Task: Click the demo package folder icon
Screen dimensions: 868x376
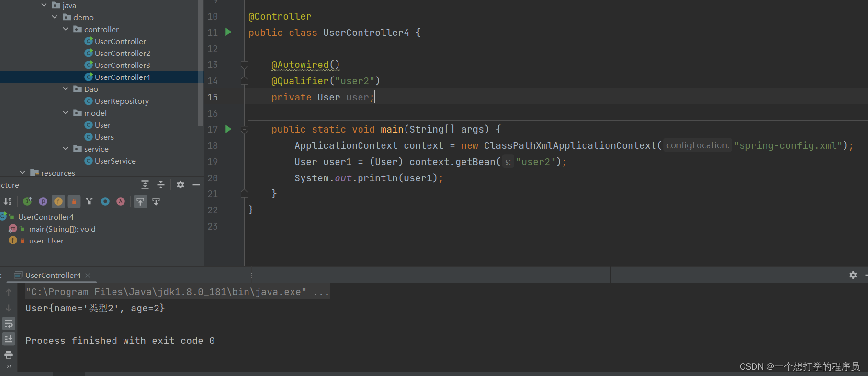Action: (x=67, y=17)
